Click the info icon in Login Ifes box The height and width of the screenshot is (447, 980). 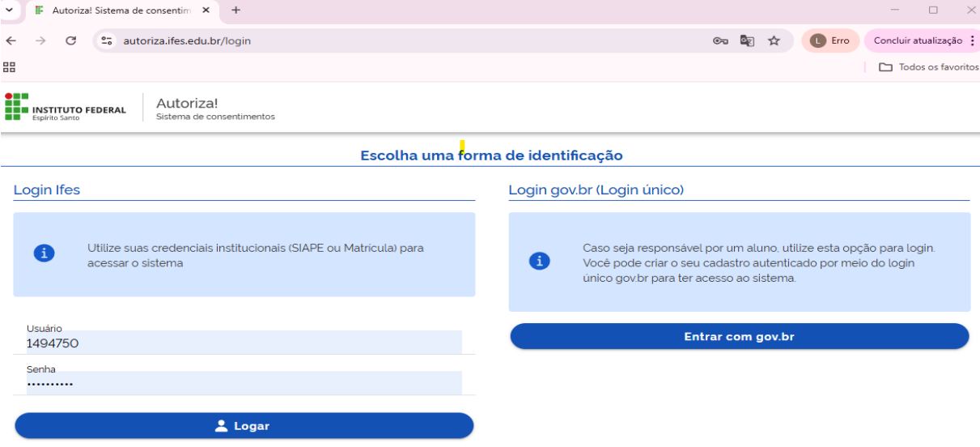click(44, 253)
